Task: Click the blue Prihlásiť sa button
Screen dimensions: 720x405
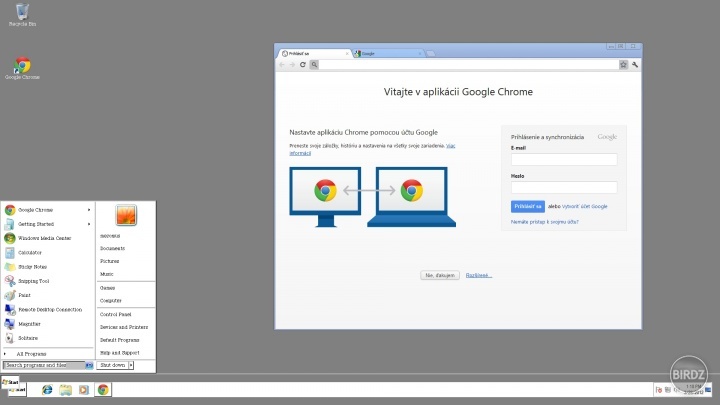Action: (x=528, y=207)
